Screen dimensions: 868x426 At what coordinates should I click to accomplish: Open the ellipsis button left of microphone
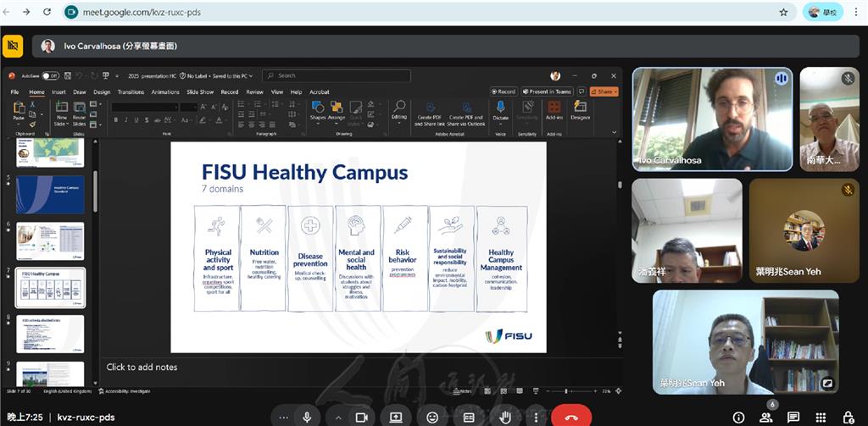coord(284,418)
